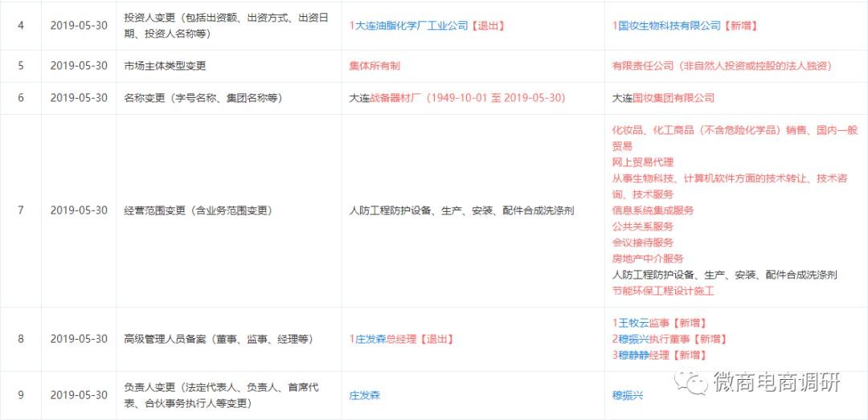The height and width of the screenshot is (420, 868).
Task: Open 庄发森 link in the 负责人变更 row
Action: click(365, 396)
